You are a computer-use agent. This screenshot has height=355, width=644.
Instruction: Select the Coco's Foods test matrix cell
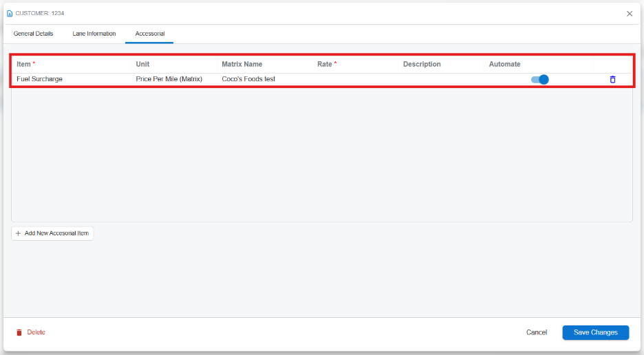click(265, 79)
